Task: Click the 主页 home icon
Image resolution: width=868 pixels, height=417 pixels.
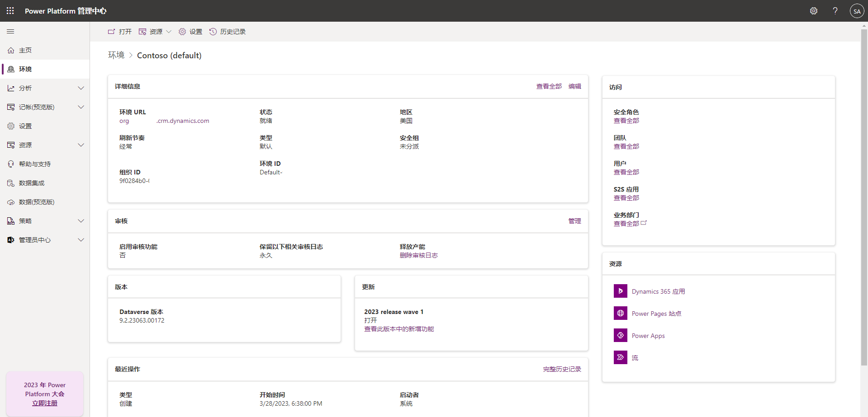Action: (11, 51)
